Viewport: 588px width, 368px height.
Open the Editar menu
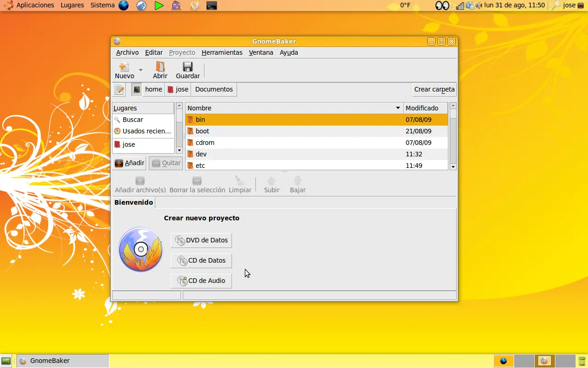(154, 52)
